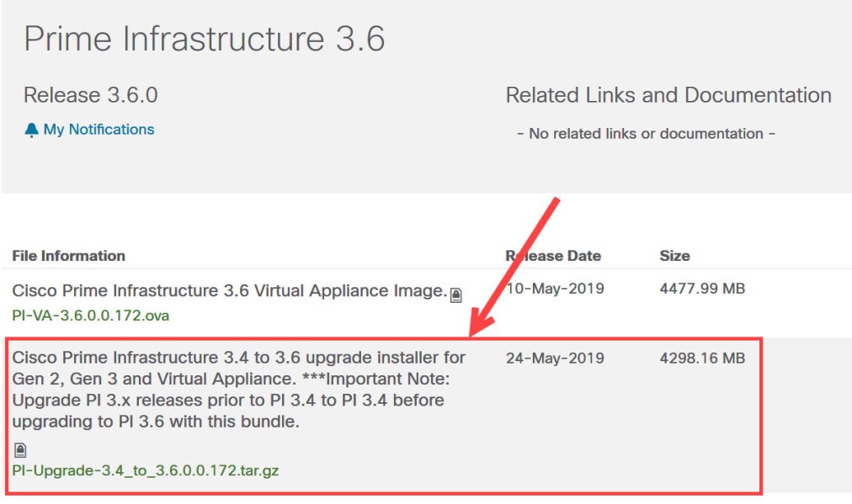Select the Prime Infrastructure 3.6 title
Viewport: 852px width, 504px height.
tap(205, 38)
